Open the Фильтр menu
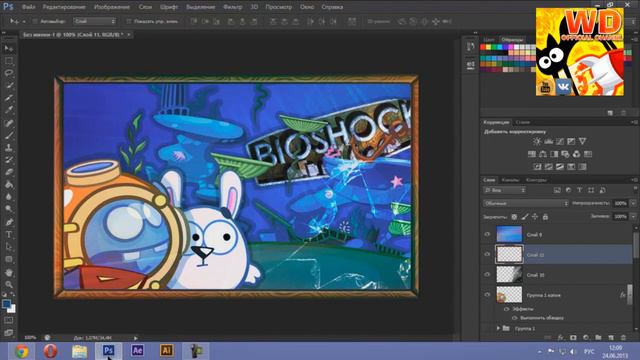The image size is (640, 360). (x=233, y=7)
